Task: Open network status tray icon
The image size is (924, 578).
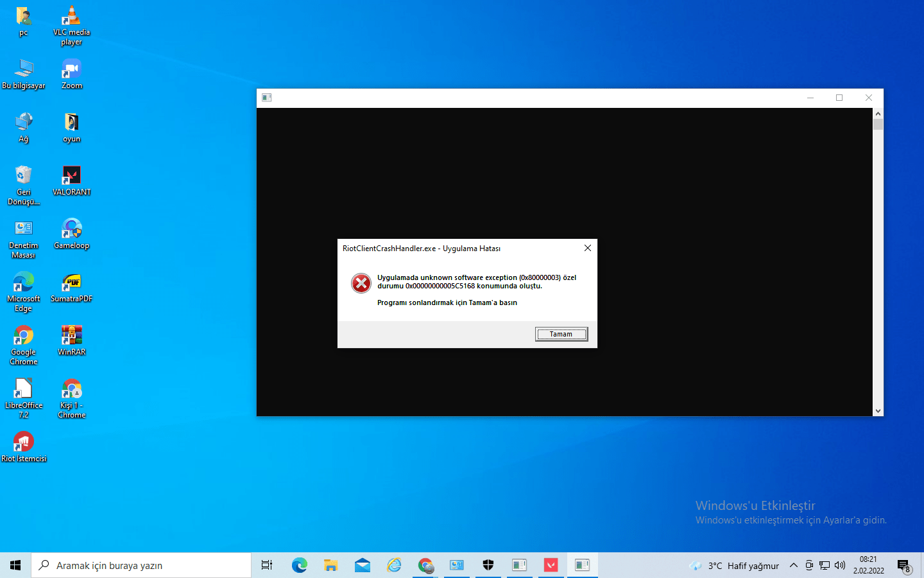Action: pyautogui.click(x=825, y=566)
